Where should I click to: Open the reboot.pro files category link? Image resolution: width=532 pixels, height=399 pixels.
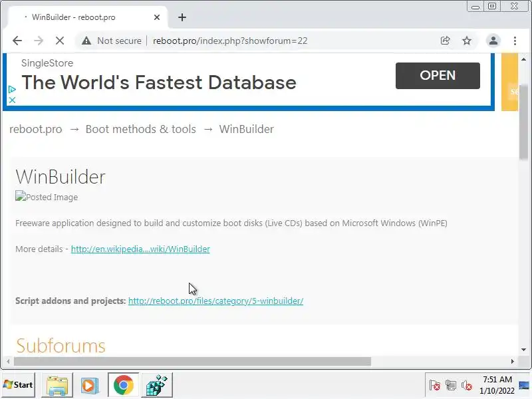(215, 301)
